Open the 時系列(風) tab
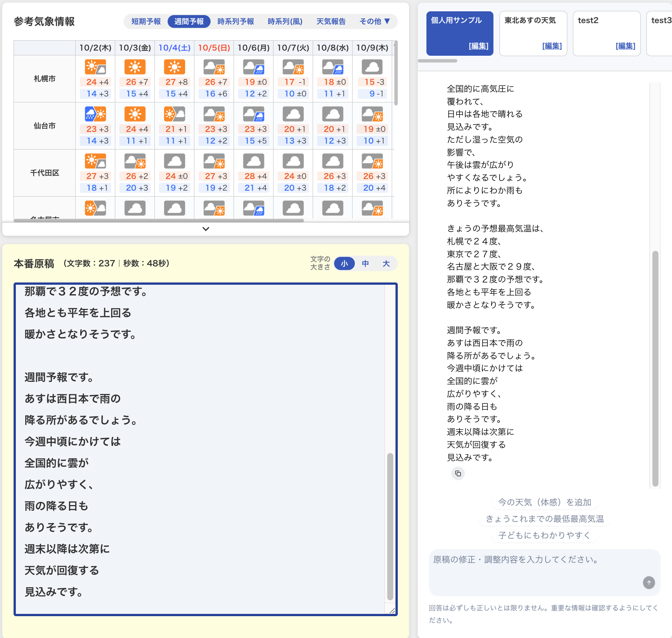 click(285, 21)
